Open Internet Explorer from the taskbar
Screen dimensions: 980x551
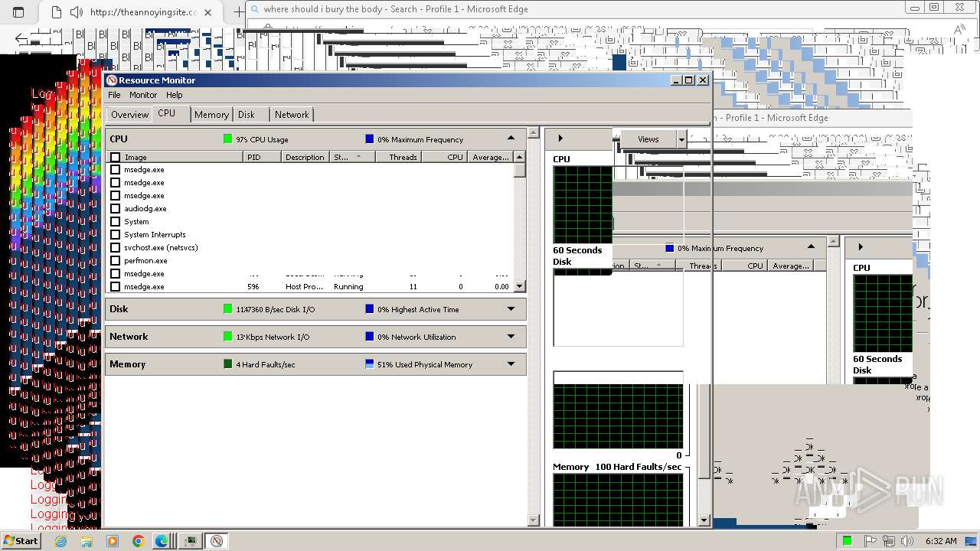pyautogui.click(x=60, y=541)
